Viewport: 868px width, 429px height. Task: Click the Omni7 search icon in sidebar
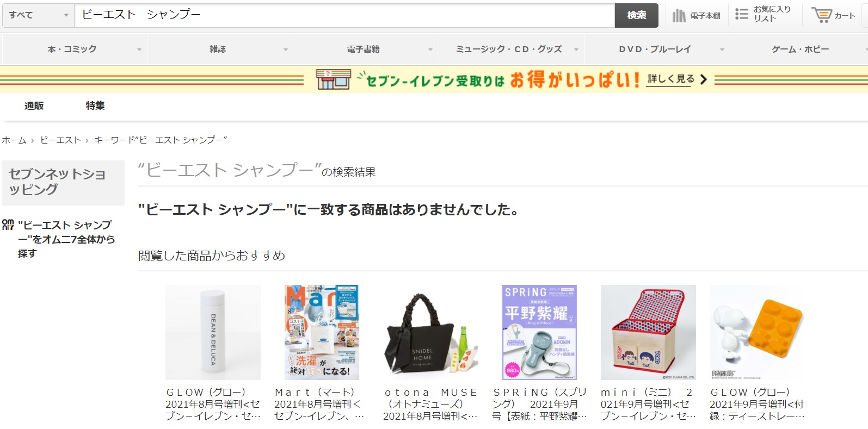[8, 225]
